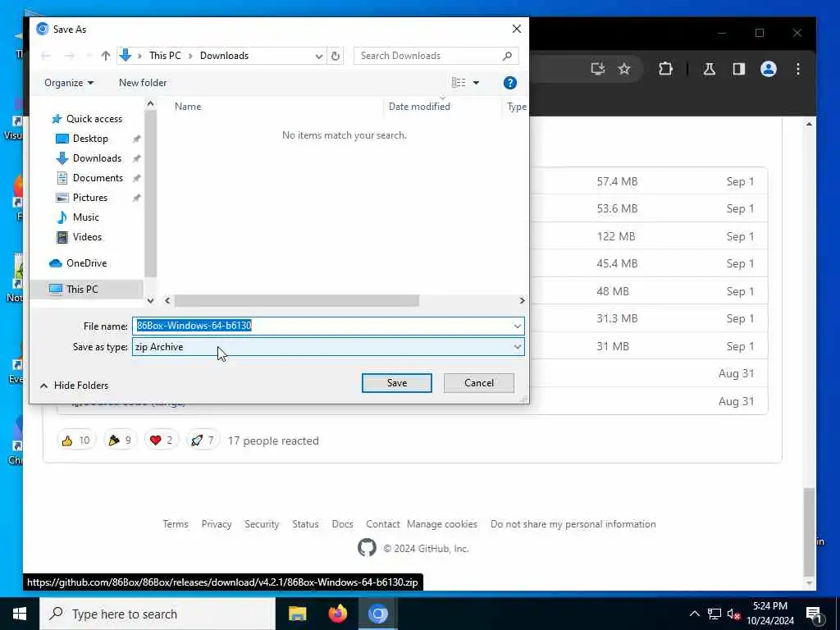Viewport: 840px width, 630px height.
Task: Close the Save As dialog
Action: tap(517, 29)
